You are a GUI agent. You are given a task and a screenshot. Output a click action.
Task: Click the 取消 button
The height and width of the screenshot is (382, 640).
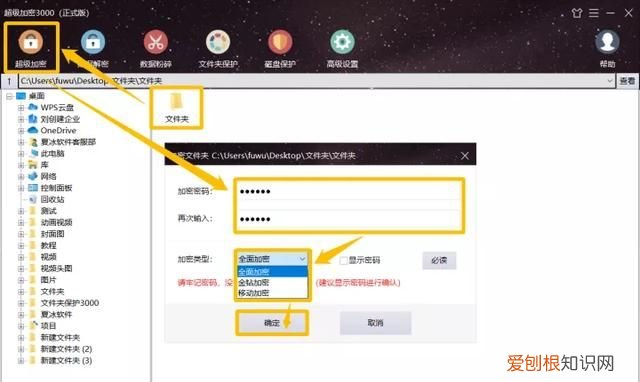375,323
